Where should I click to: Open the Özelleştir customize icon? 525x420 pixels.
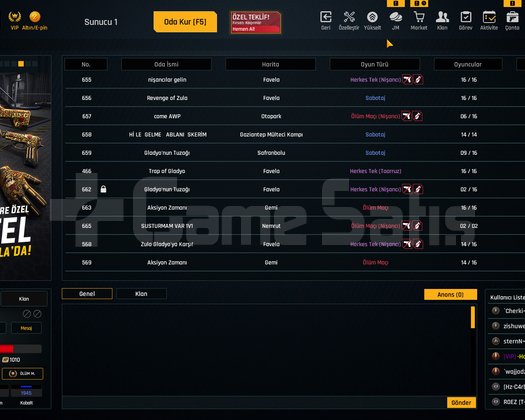click(x=349, y=17)
